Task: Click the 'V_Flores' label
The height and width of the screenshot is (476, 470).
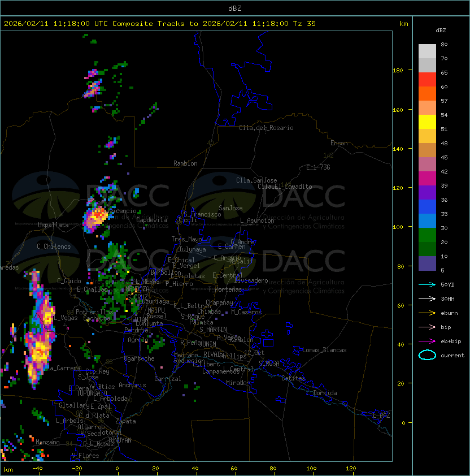Action: click(x=85, y=456)
